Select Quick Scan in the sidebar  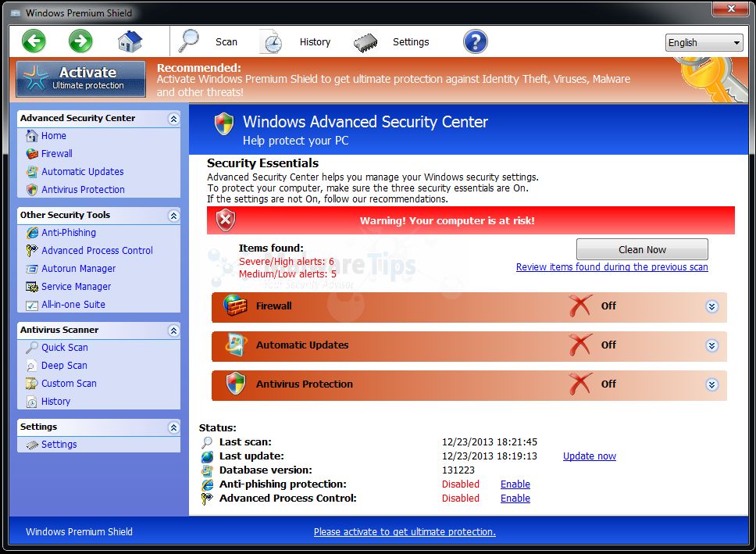point(65,347)
